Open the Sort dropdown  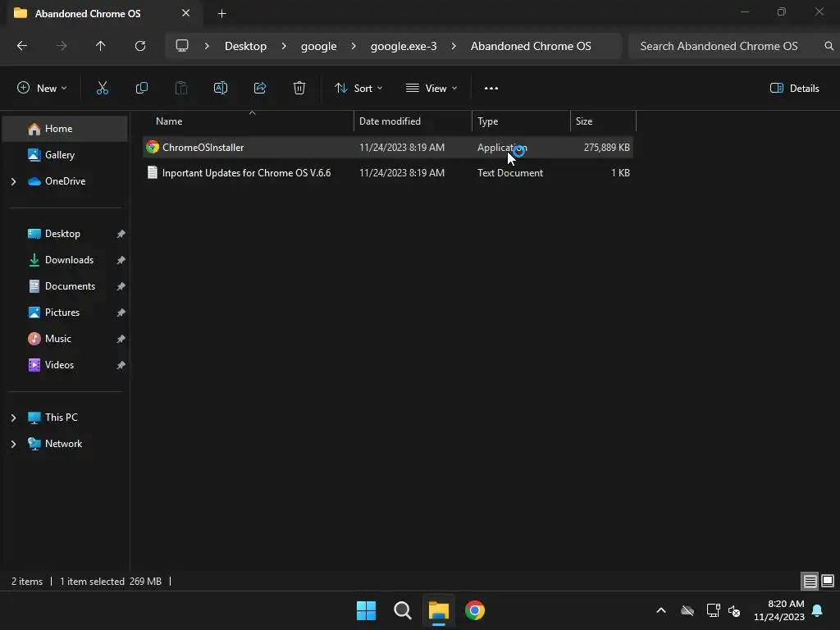[358, 89]
